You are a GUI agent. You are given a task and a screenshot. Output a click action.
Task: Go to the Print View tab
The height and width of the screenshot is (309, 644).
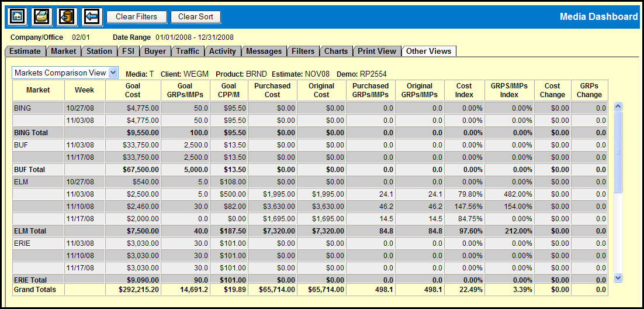377,51
